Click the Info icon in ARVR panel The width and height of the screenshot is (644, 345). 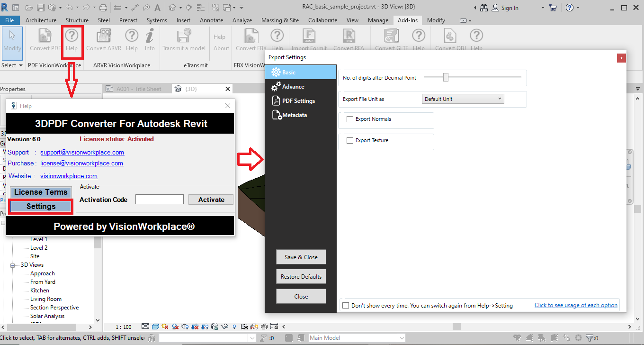pos(150,36)
